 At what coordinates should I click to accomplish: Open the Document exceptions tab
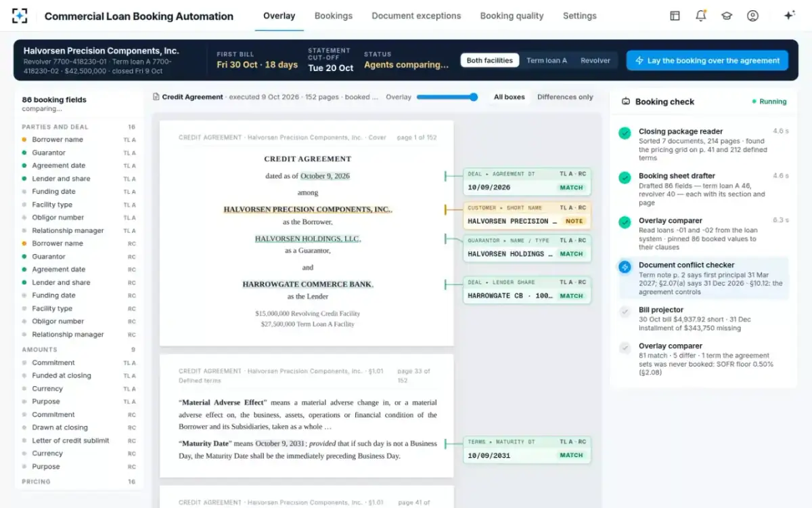pos(416,16)
